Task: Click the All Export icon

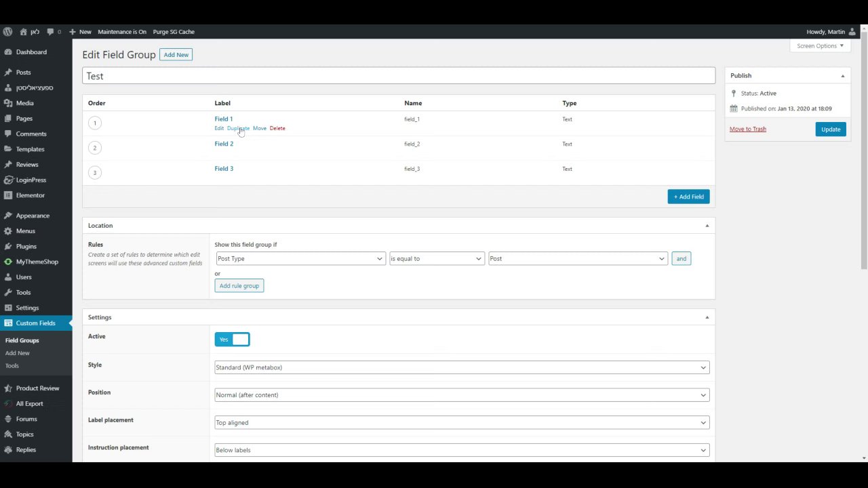Action: coord(8,404)
